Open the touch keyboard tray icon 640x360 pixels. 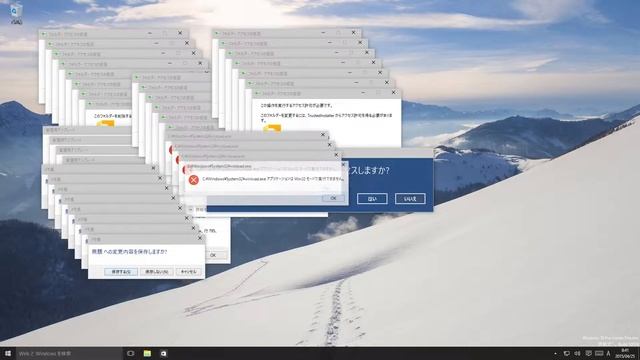tap(599, 353)
